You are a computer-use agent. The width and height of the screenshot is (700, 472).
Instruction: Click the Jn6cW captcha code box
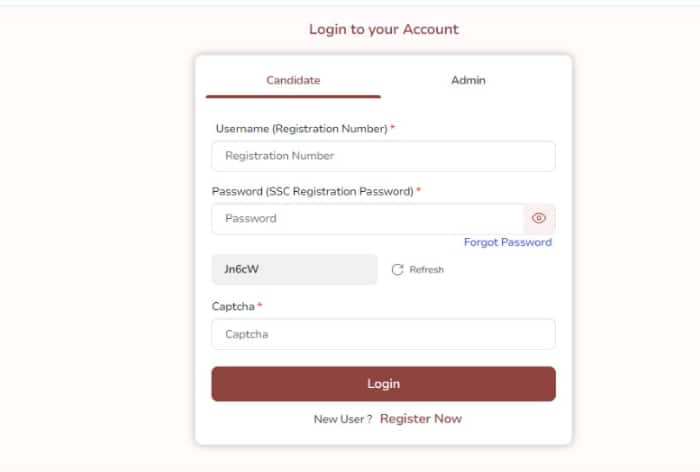click(x=294, y=269)
